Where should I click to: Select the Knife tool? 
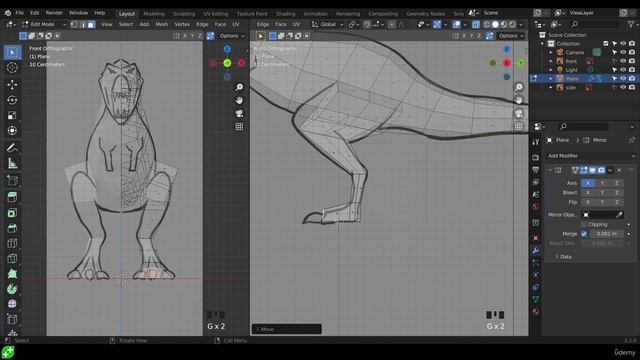click(12, 259)
